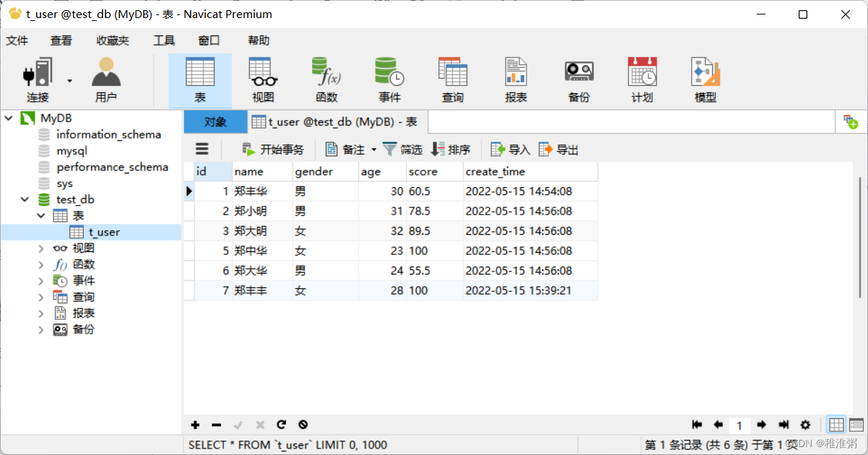Open the 查看 menu

tap(61, 40)
